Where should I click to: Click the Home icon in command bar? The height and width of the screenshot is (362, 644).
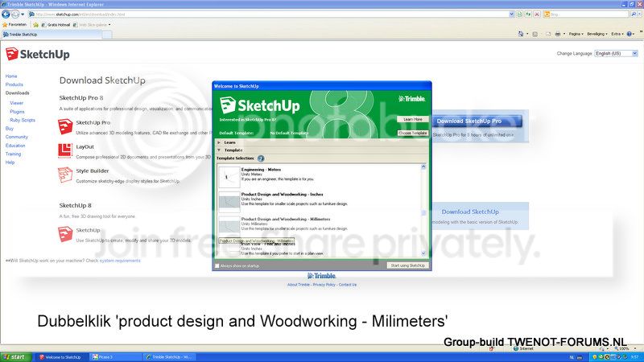click(521, 34)
